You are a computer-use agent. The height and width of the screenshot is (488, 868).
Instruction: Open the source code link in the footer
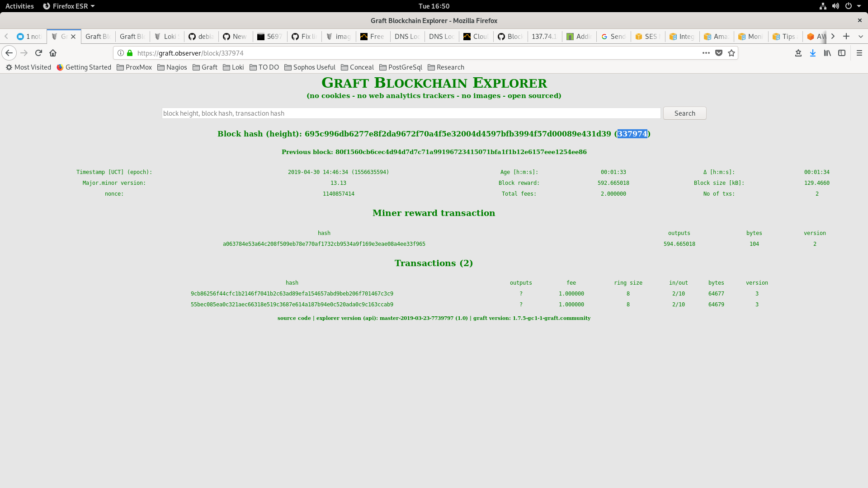point(294,318)
